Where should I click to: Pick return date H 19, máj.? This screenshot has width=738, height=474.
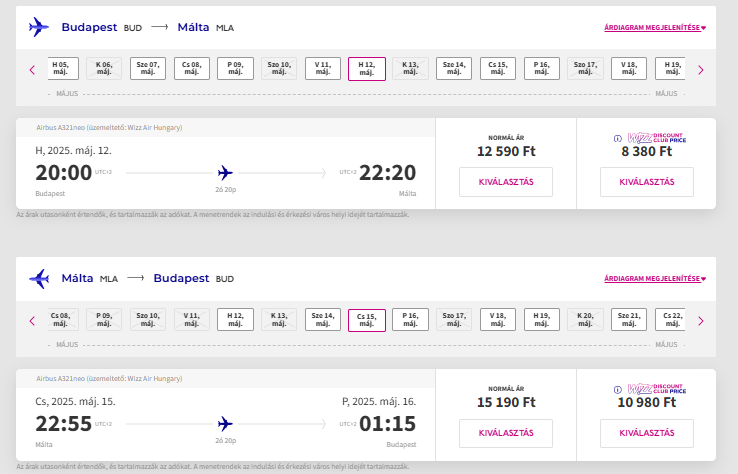[x=542, y=320]
